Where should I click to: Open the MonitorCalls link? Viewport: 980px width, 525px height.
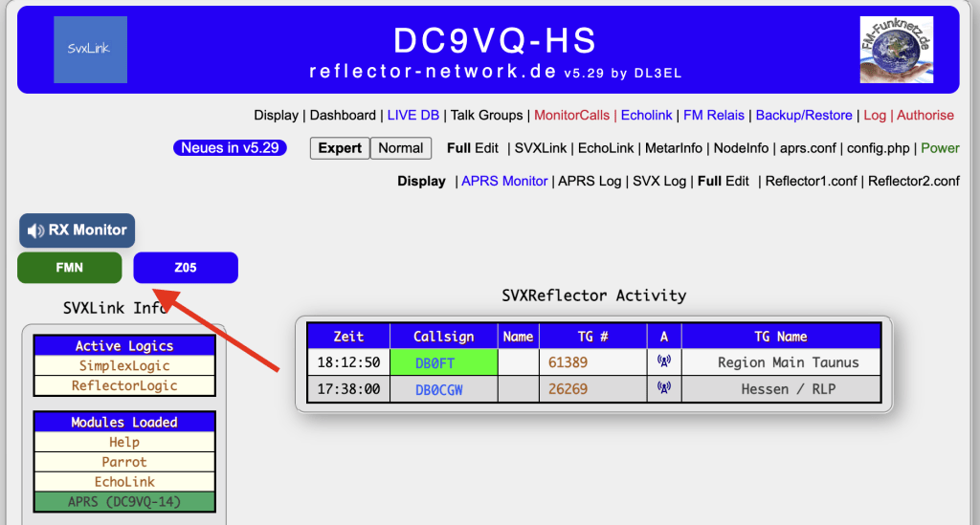[x=571, y=115]
